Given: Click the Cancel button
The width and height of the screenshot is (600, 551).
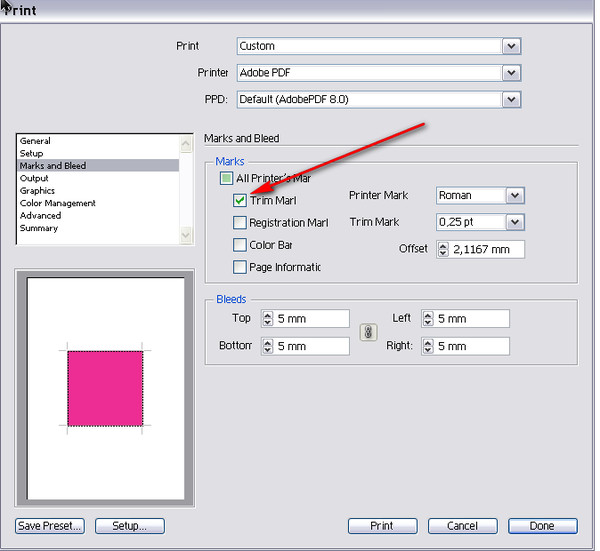Looking at the screenshot, I should pyautogui.click(x=462, y=526).
